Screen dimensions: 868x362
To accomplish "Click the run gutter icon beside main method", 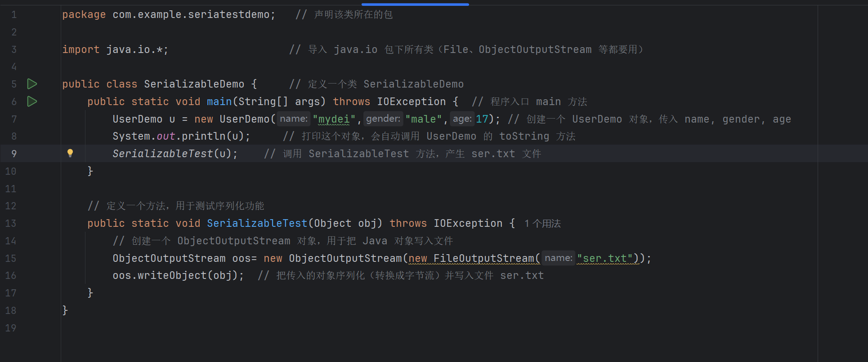I will click(32, 102).
